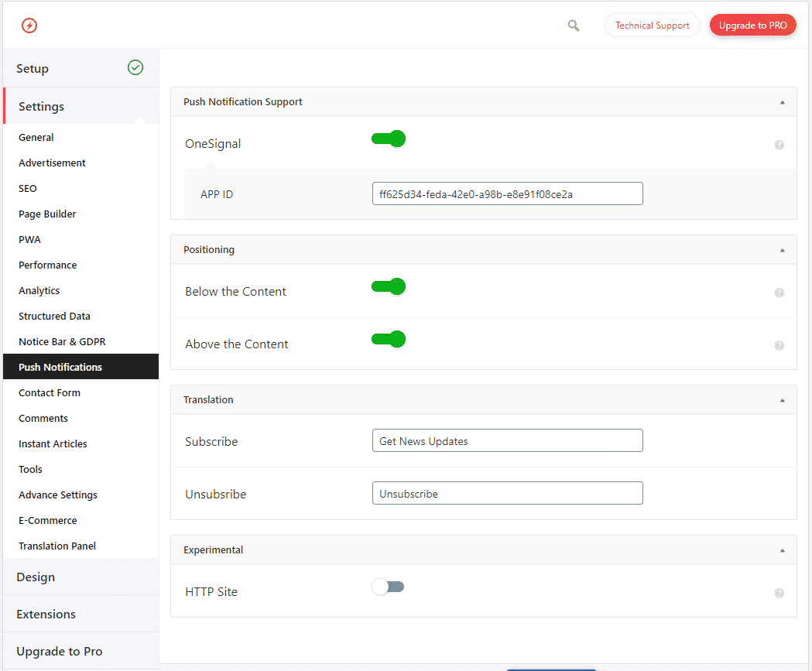Click help icon for OneSignal row
Screen dimensions: 812x671
tap(779, 145)
